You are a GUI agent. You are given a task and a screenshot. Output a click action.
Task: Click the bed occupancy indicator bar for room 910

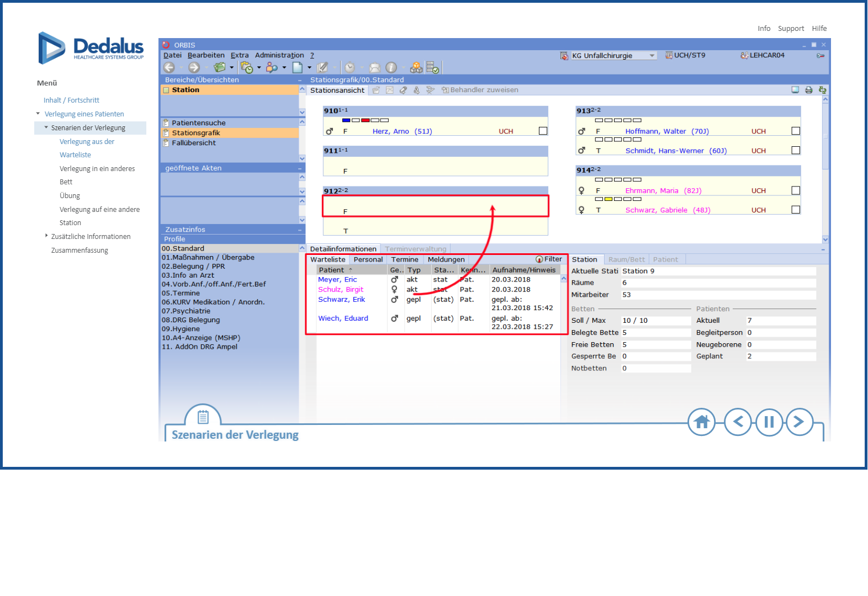pos(365,120)
